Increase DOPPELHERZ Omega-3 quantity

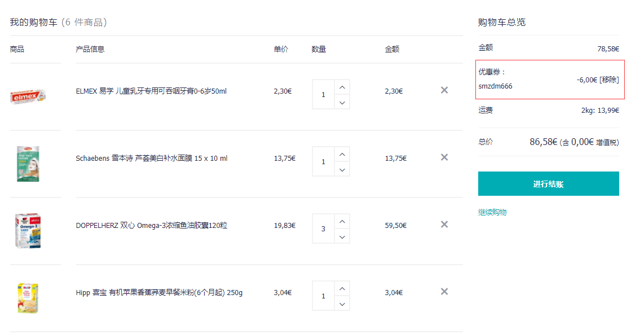click(x=342, y=221)
